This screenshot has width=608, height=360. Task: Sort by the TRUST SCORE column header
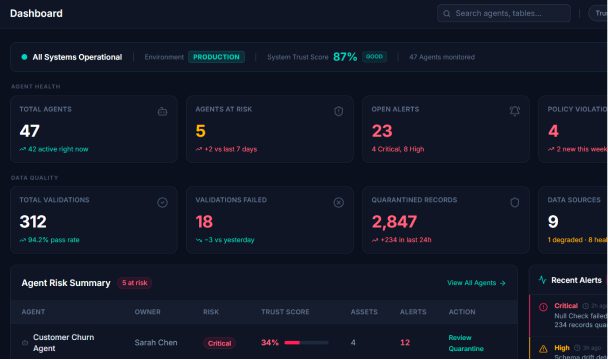tap(285, 312)
